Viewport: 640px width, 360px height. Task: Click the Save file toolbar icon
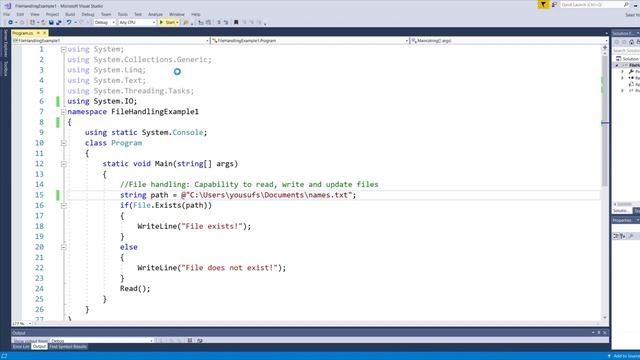click(51, 22)
